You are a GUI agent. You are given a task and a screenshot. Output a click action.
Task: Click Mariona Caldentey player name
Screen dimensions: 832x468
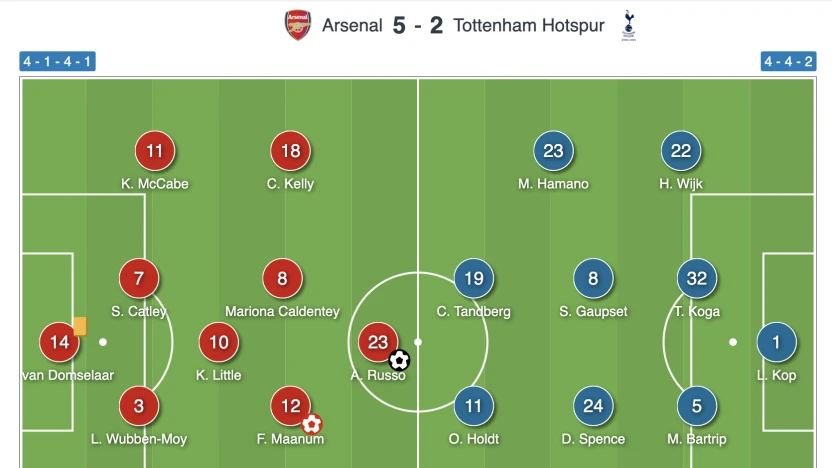click(x=282, y=311)
